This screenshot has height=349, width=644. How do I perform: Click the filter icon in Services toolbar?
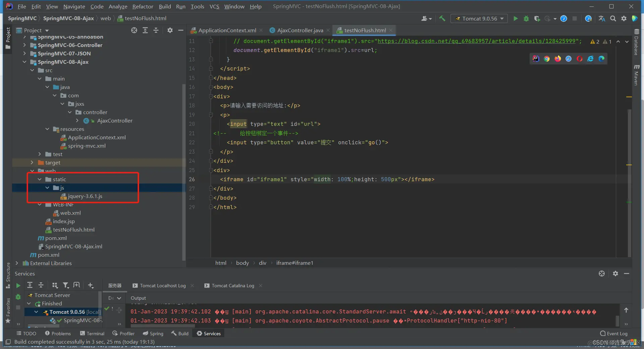(66, 285)
